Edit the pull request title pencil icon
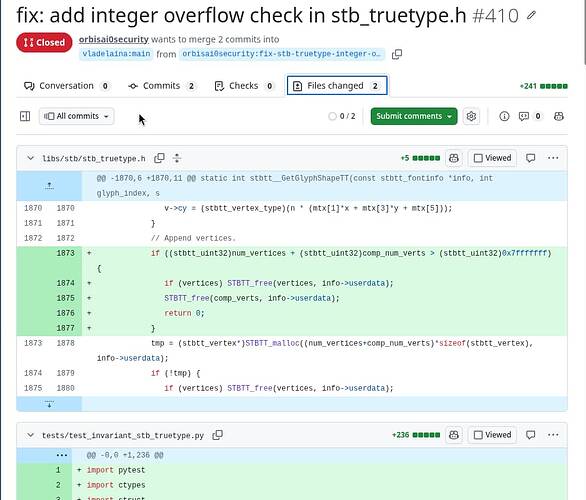 [x=531, y=15]
